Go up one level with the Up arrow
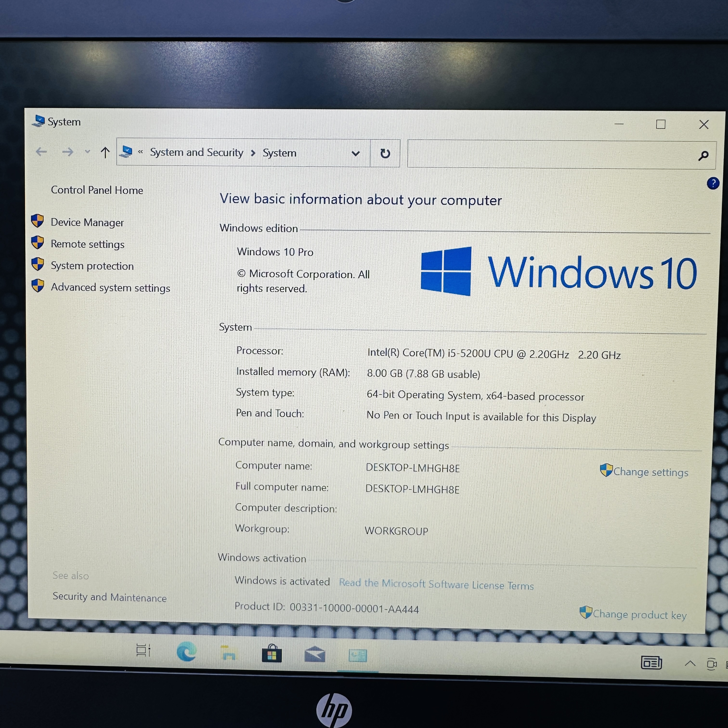This screenshot has width=728, height=728. 105,152
